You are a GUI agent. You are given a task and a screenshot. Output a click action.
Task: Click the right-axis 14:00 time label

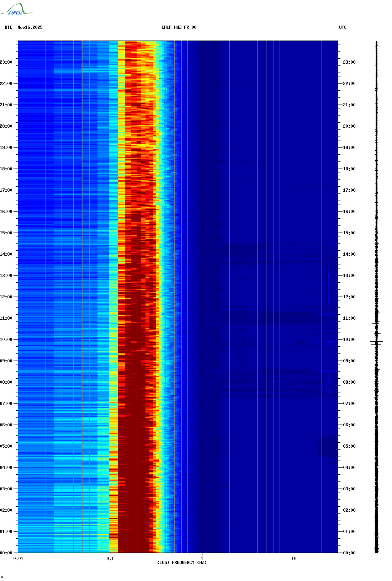point(349,254)
